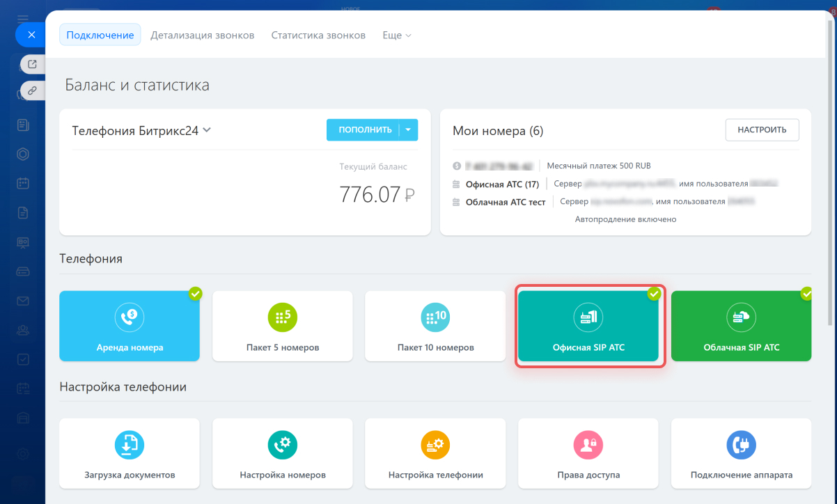The height and width of the screenshot is (504, 837).
Task: Open Права доступа settings
Action: pos(588,453)
